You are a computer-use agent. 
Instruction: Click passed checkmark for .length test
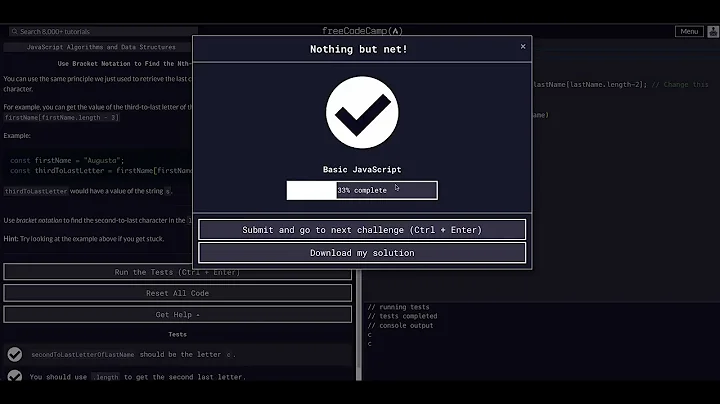click(x=15, y=376)
